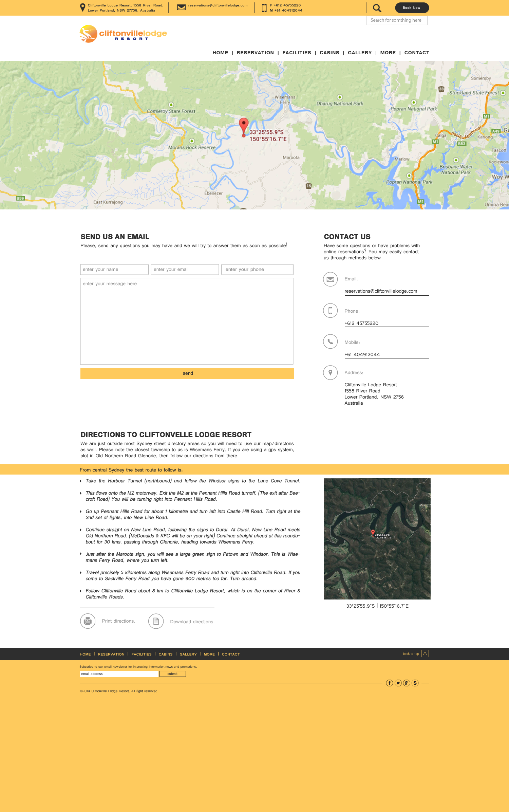Viewport: 509px width, 812px height.
Task: Click the Book Now button
Action: tap(412, 7)
